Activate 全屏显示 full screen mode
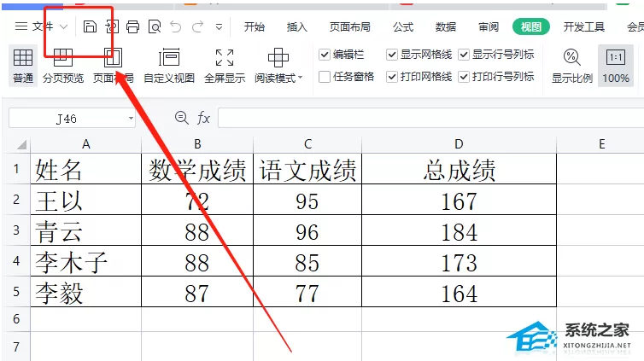 click(x=225, y=66)
